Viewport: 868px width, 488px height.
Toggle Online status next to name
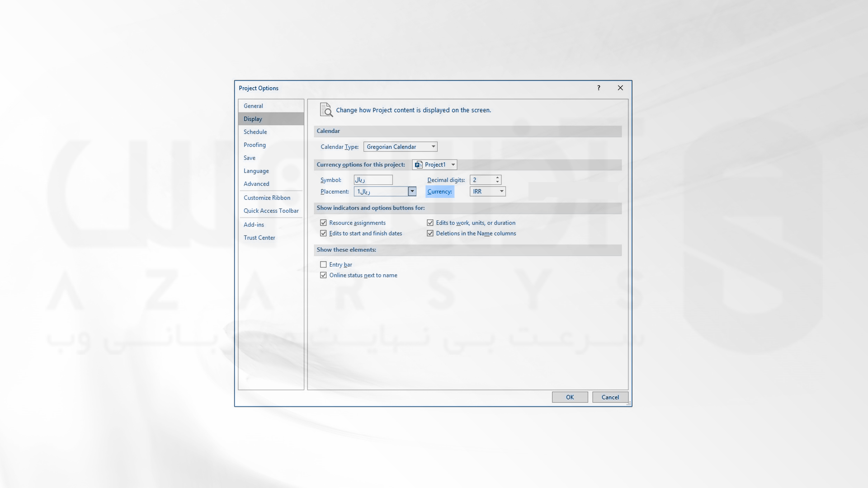pyautogui.click(x=323, y=275)
